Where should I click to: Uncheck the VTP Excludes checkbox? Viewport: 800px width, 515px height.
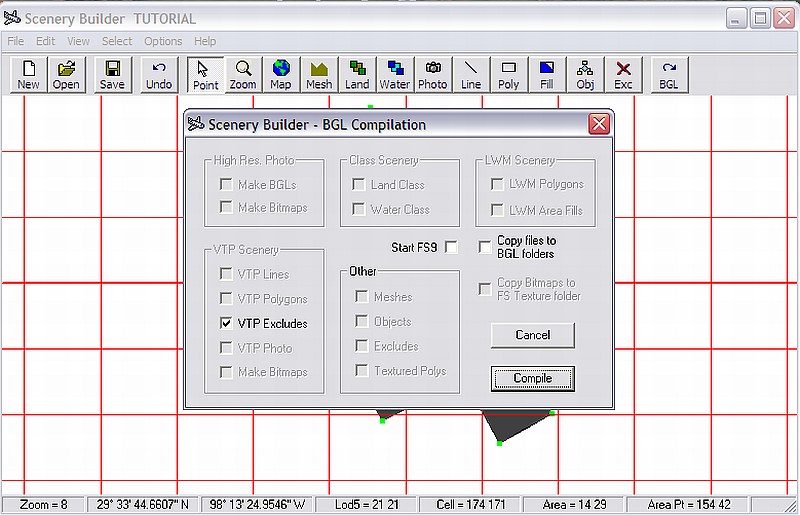tap(226, 323)
